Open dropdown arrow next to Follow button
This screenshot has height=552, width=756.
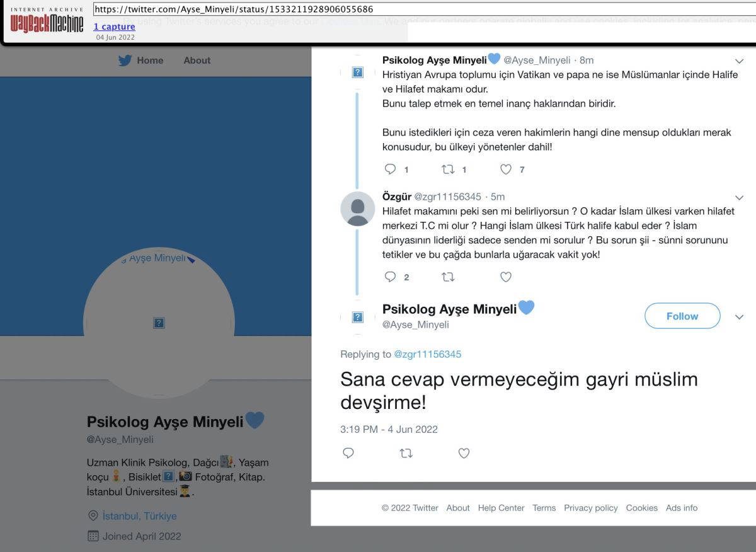740,316
